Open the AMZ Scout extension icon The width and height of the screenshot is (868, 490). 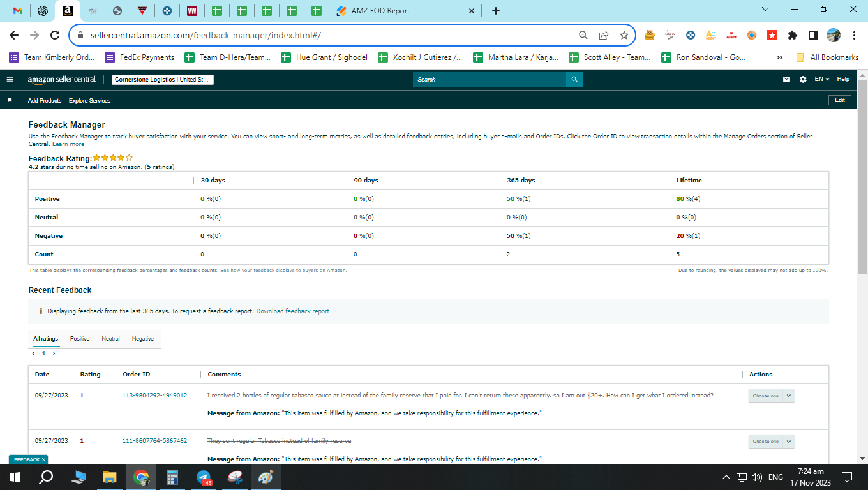(711, 35)
